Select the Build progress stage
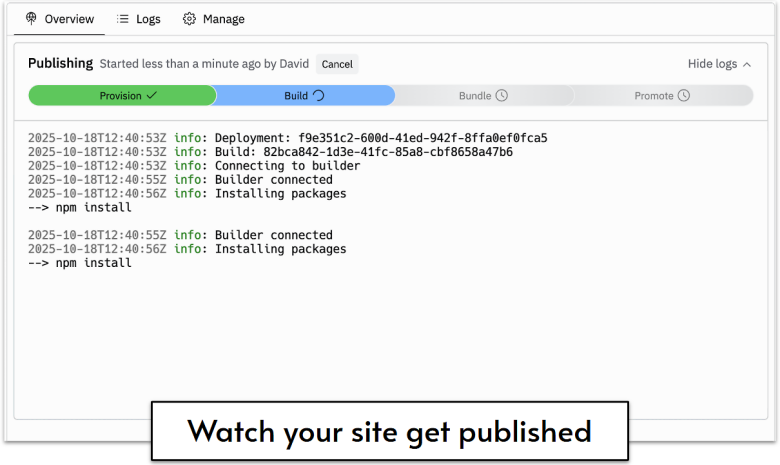The image size is (780, 465). point(304,95)
